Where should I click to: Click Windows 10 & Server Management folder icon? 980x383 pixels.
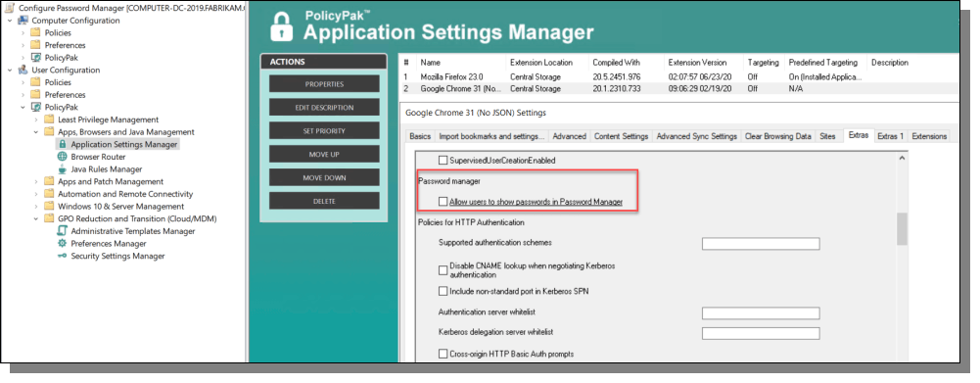[x=49, y=207]
